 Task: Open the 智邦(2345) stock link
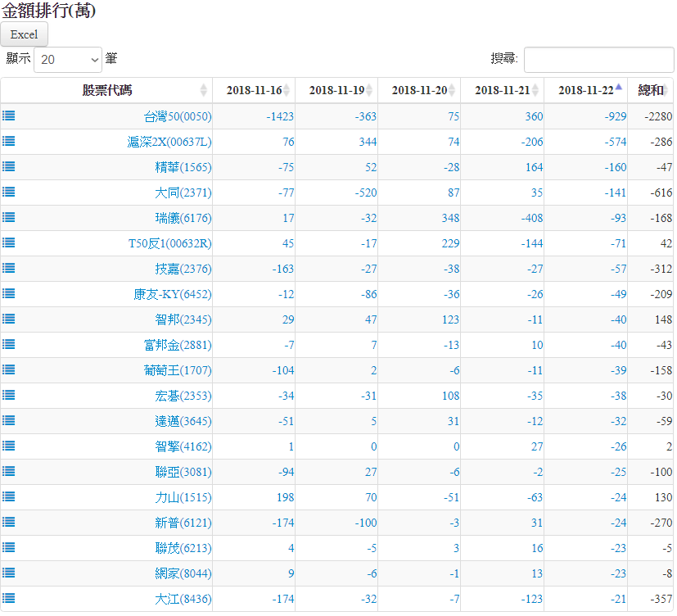(183, 320)
